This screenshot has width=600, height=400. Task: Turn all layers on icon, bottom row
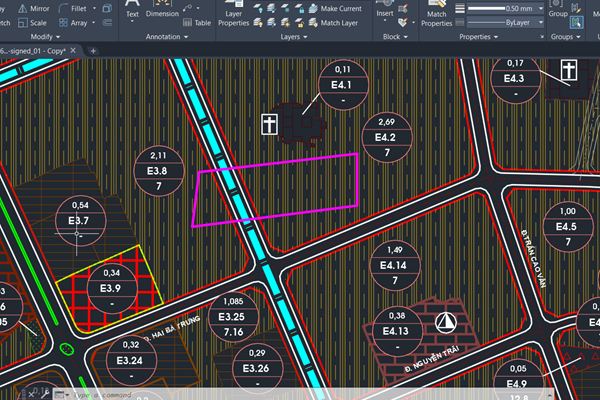[x=258, y=23]
